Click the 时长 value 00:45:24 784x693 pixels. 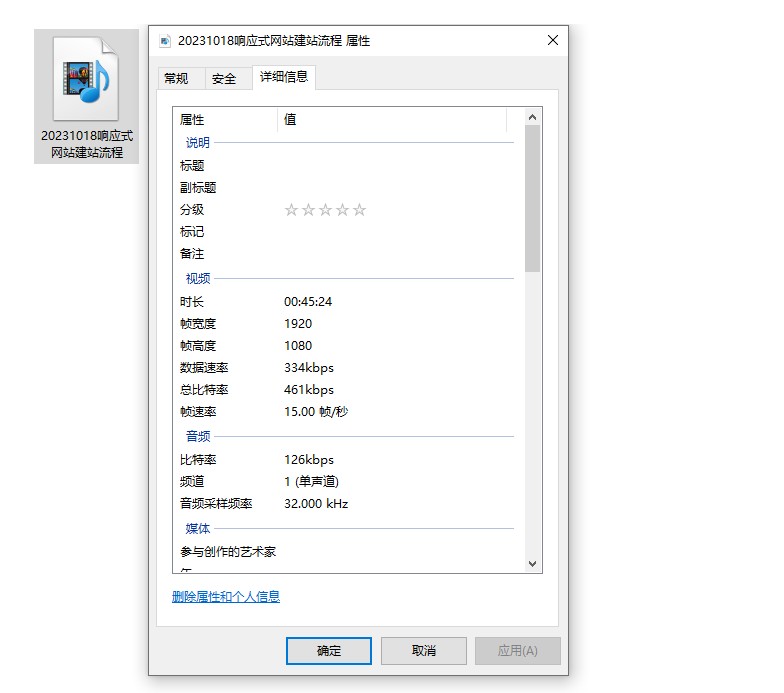click(308, 302)
